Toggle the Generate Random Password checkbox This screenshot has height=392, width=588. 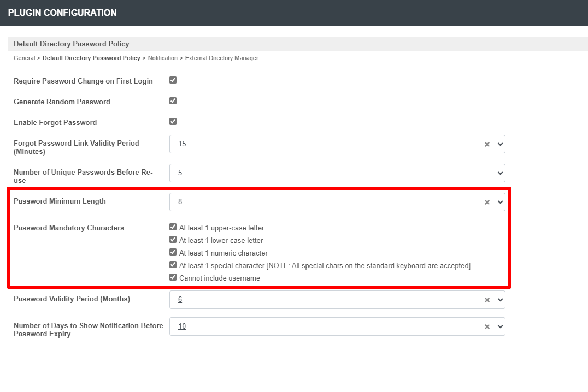click(x=173, y=101)
